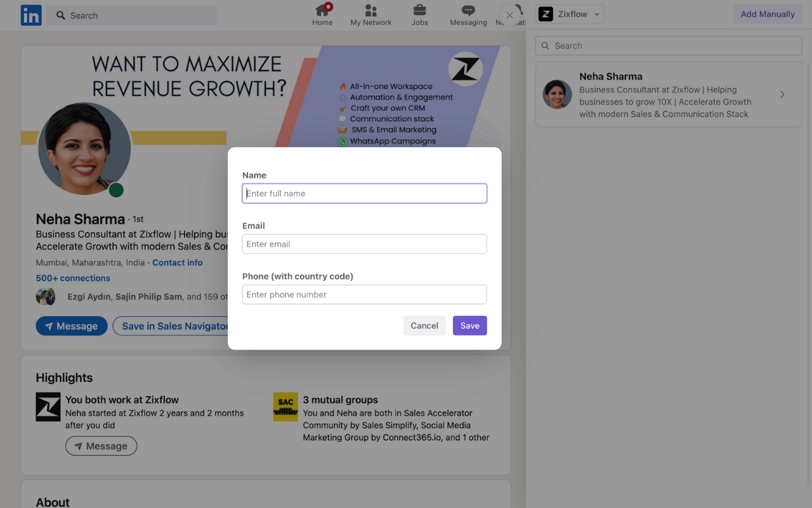The height and width of the screenshot is (508, 812).
Task: Click Message under the Highlights section
Action: pos(101,446)
